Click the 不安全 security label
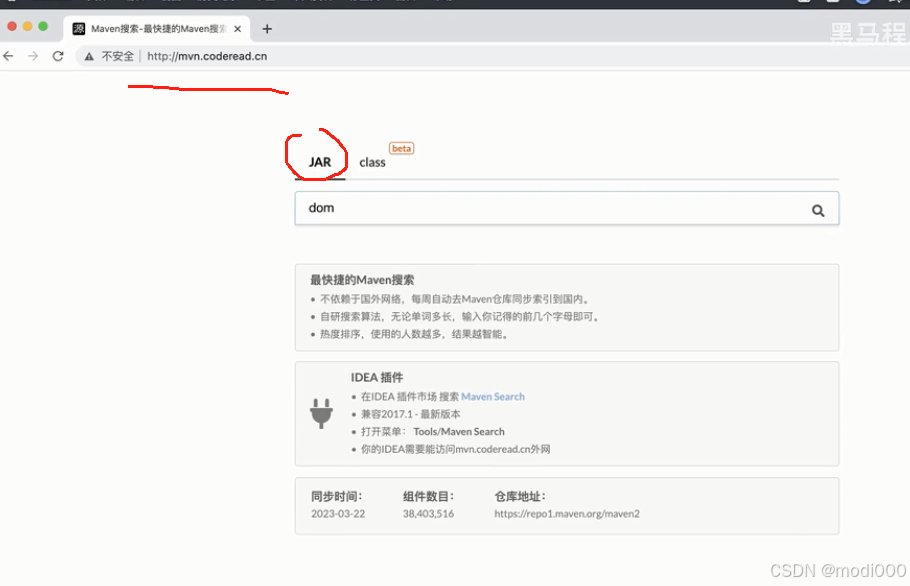 [117, 56]
